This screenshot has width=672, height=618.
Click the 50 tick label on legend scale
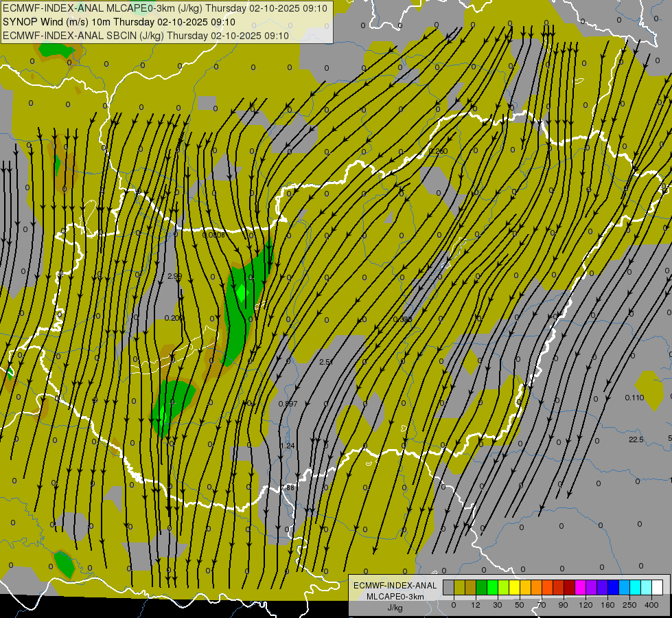tap(520, 605)
